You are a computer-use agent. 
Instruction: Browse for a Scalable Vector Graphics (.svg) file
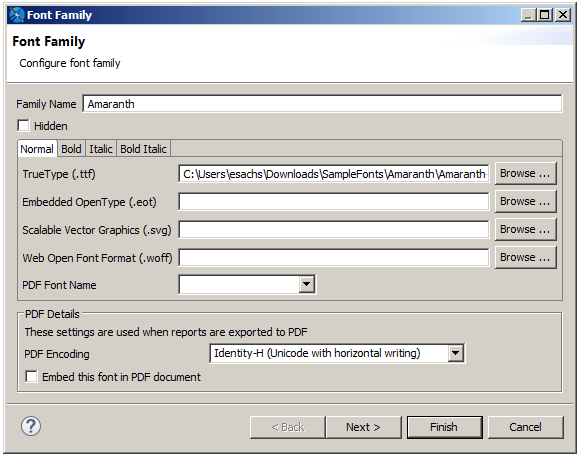(x=525, y=229)
